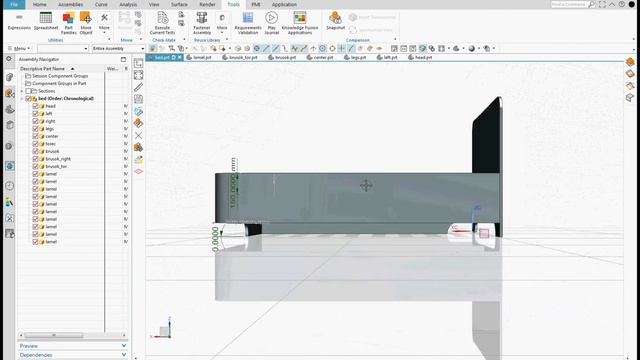640x360 pixels.
Task: Select Session Component Groups folder
Action: (x=60, y=76)
